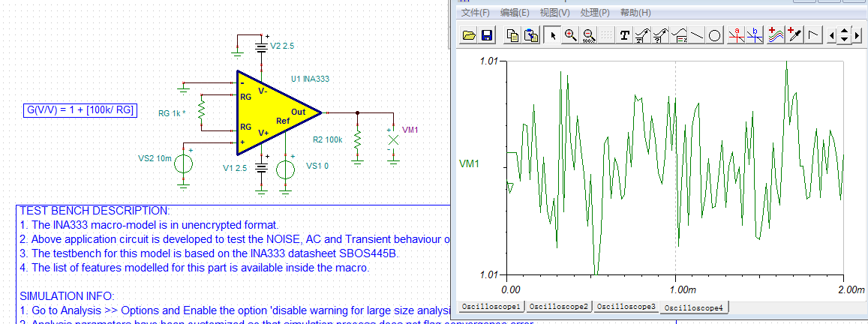Open the 帮助(H) menu
This screenshot has width=868, height=324.
(635, 12)
